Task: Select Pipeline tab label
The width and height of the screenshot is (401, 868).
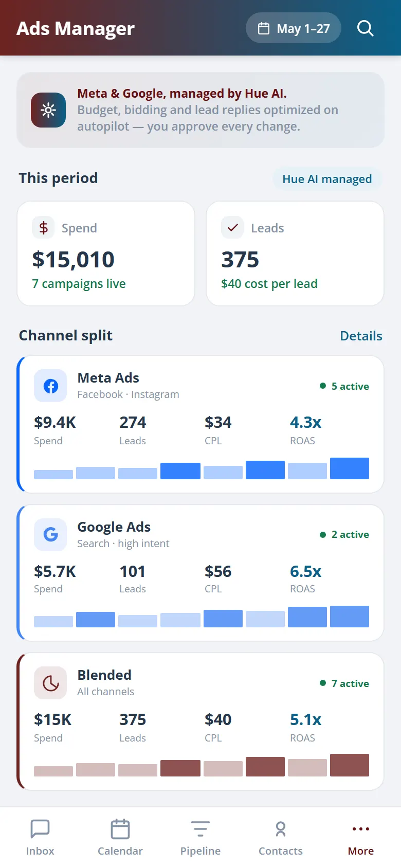Action: click(200, 851)
